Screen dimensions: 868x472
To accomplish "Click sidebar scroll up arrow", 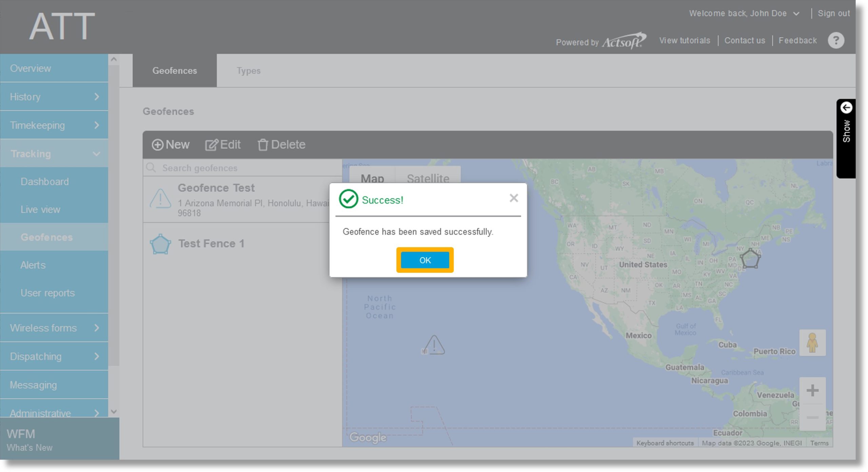I will pyautogui.click(x=114, y=59).
